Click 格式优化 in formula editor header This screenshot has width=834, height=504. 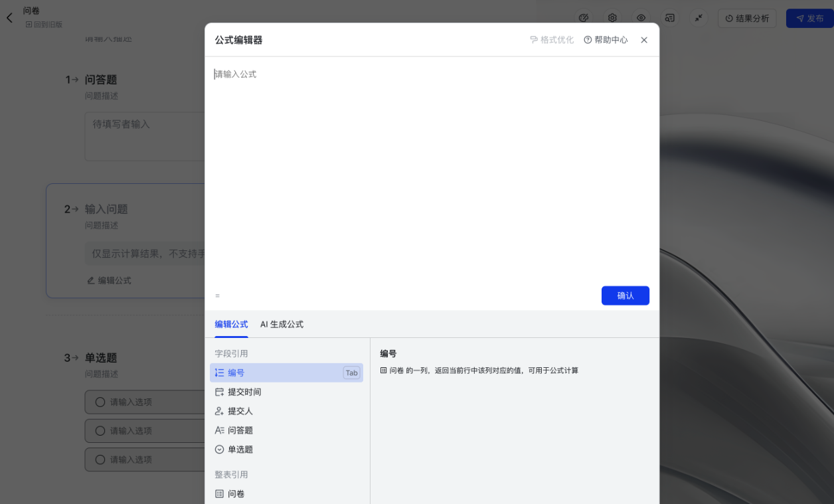point(552,40)
